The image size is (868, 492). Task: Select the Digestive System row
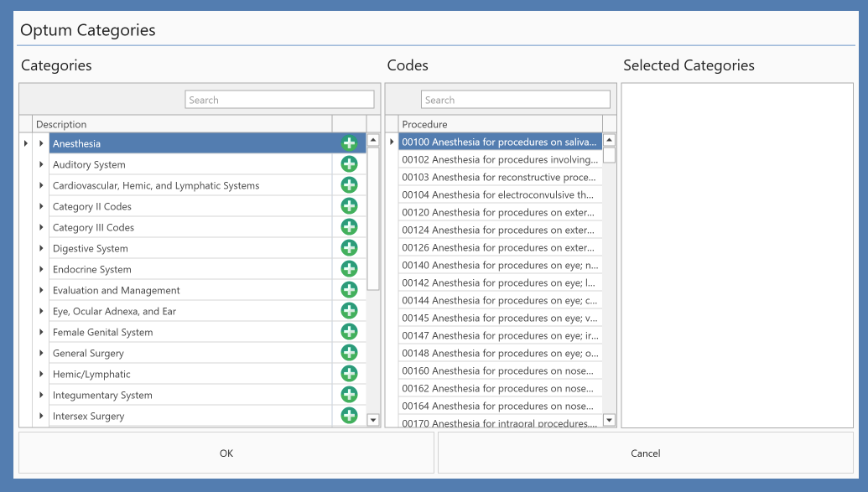point(190,248)
